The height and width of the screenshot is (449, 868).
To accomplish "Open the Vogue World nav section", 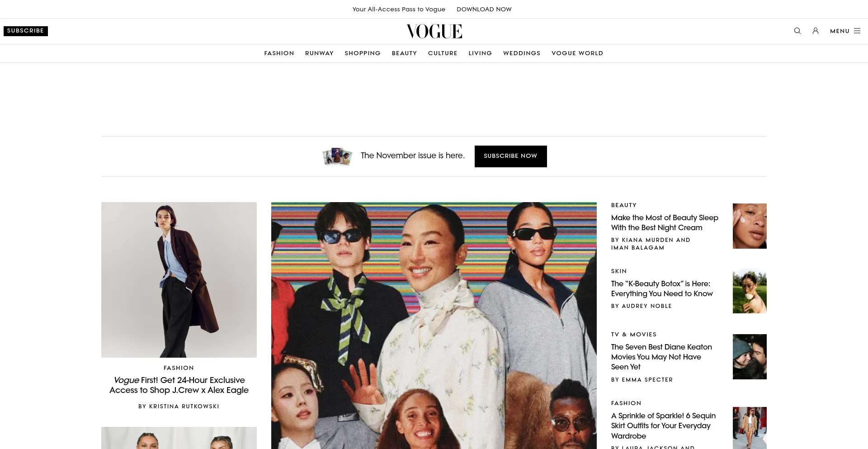I will [577, 53].
